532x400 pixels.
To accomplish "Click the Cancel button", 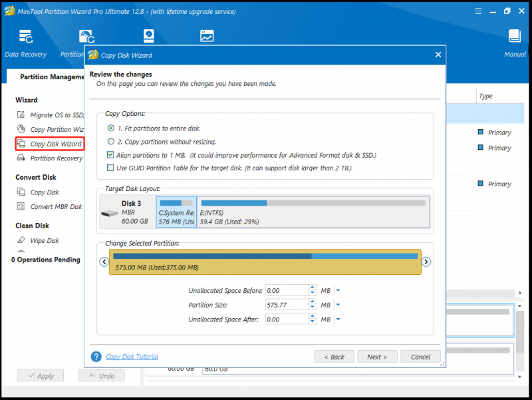I will pos(420,357).
